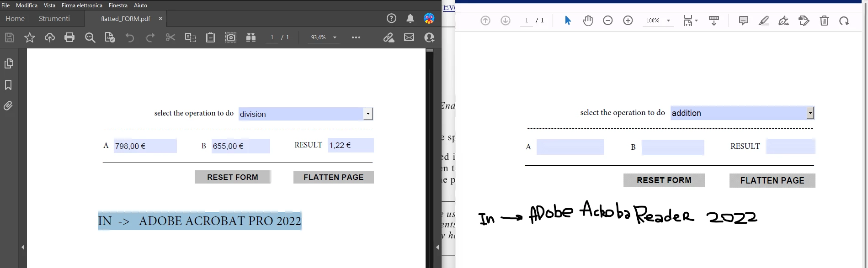The width and height of the screenshot is (868, 268).
Task: Open the Firma elettronica menu
Action: tap(82, 5)
